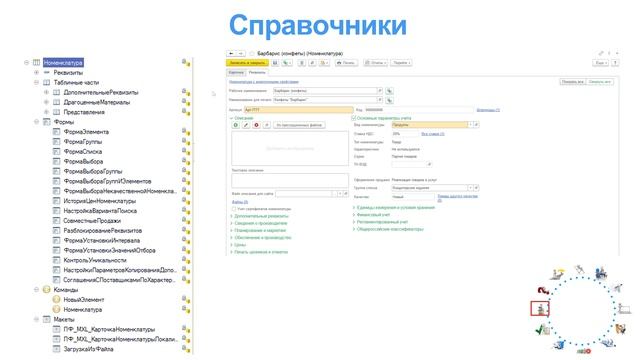This screenshot has width=640, height=360.
Task: Click the lock icon beside ФормаЭлемента
Action: point(186,132)
